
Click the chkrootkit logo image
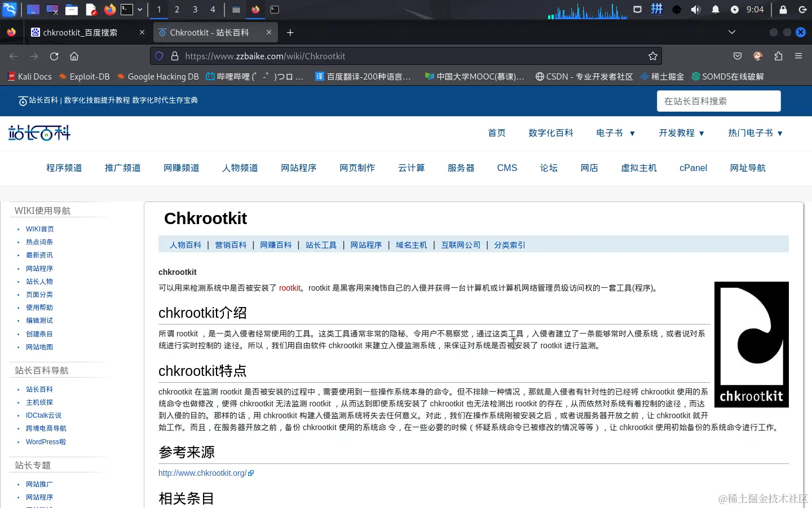[751, 344]
